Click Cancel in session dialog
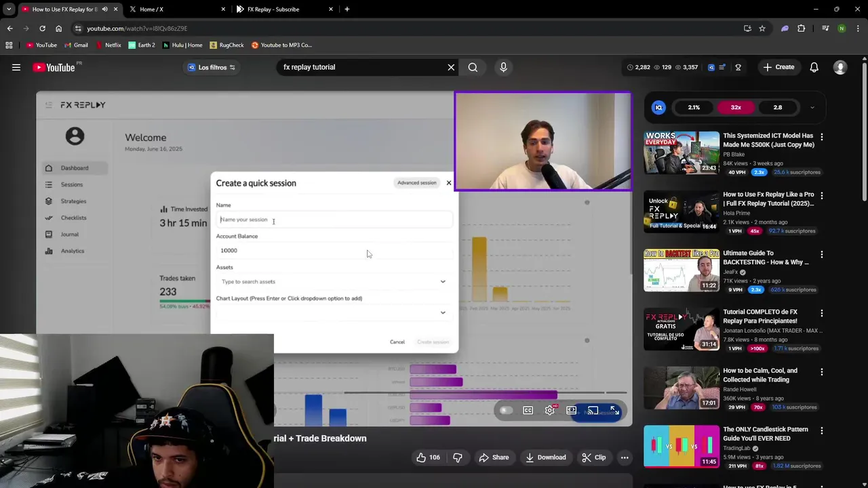Screen dimensions: 868x488 [x=397, y=342]
